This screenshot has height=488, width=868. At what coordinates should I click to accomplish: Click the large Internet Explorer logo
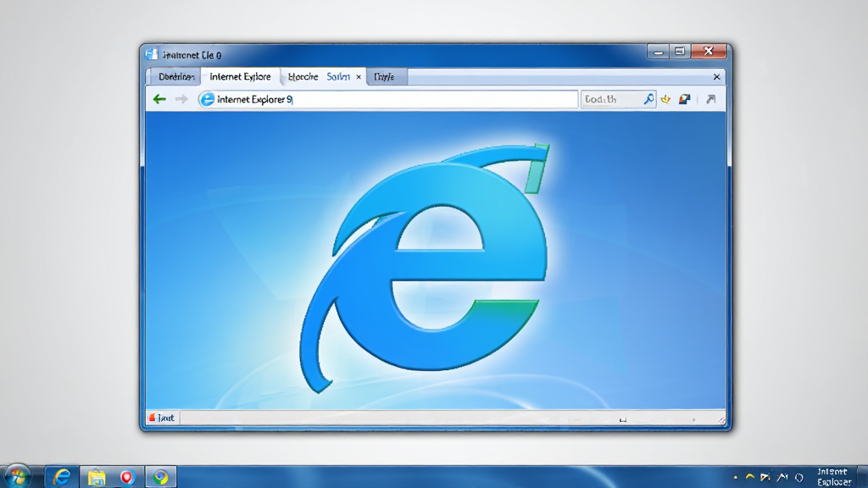click(426, 267)
